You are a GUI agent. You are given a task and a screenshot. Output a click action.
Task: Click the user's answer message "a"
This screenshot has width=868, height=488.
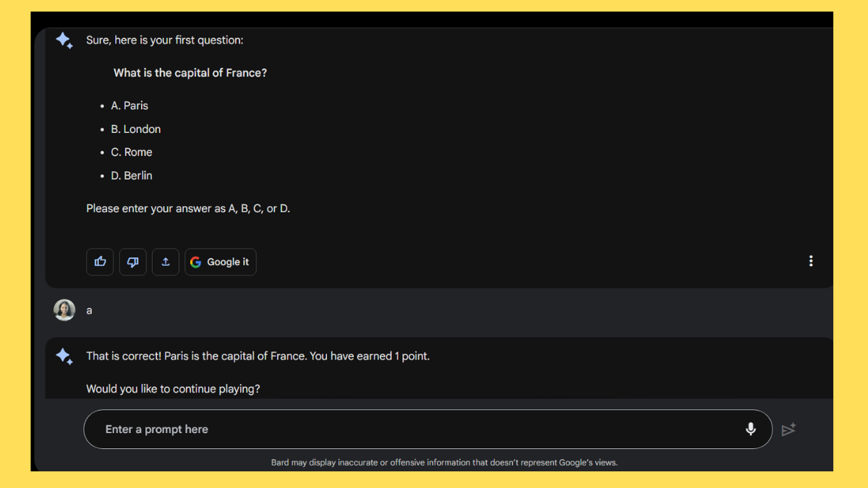click(x=89, y=309)
